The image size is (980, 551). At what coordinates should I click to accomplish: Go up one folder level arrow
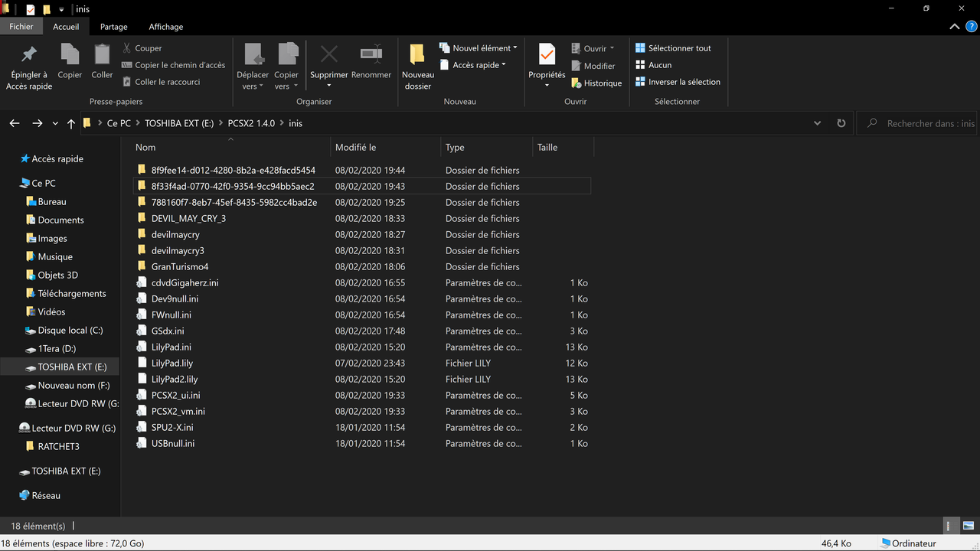tap(71, 123)
